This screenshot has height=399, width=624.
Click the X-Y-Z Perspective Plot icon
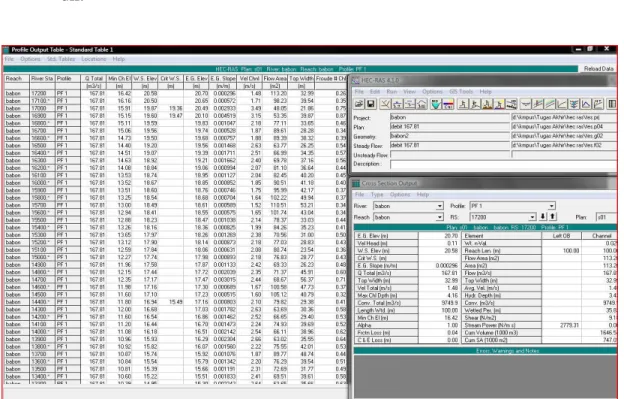point(574,104)
